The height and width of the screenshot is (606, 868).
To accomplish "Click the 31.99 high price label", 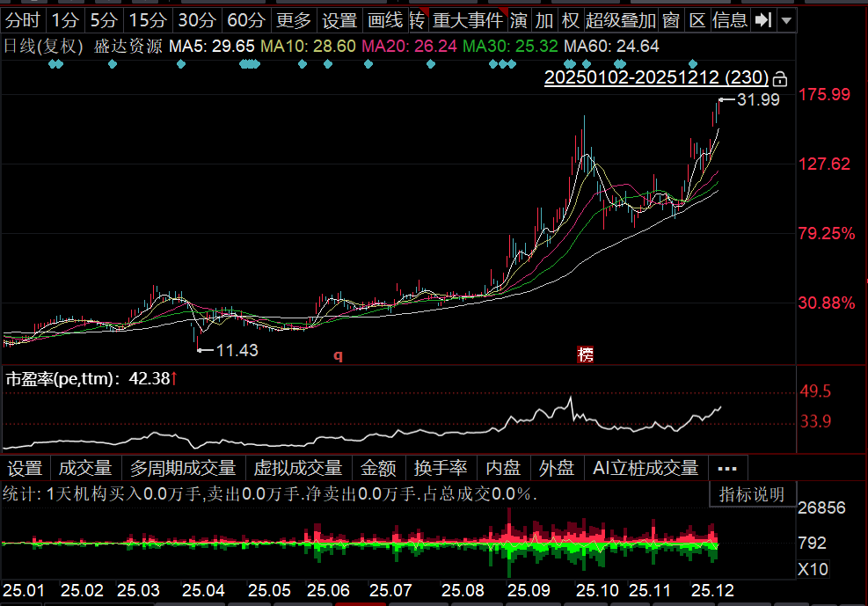I will click(x=758, y=99).
